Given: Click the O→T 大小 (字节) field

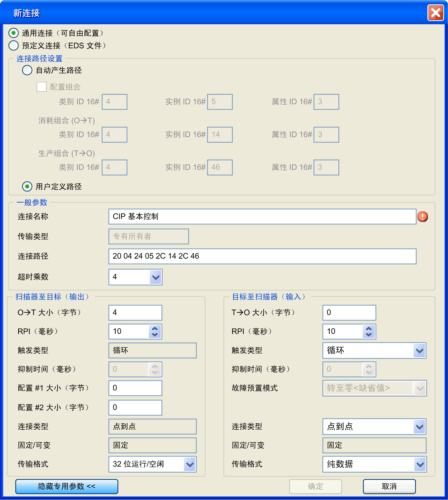Looking at the screenshot, I should pyautogui.click(x=135, y=313).
